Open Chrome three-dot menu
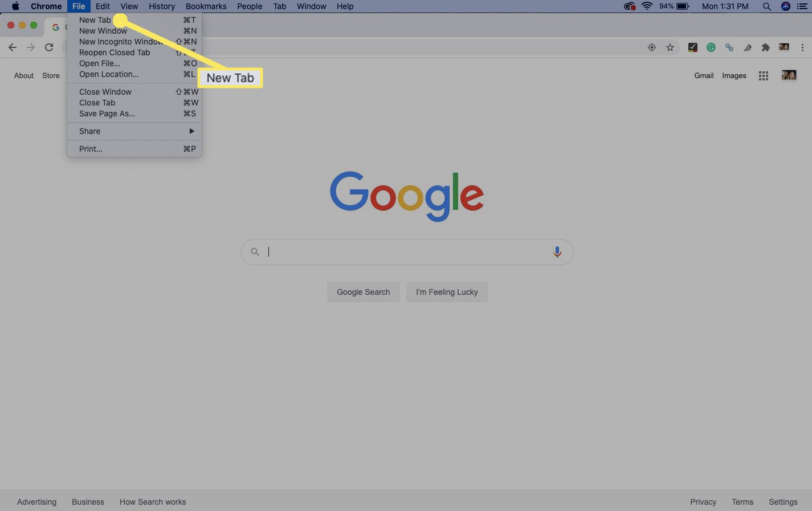This screenshot has height=511, width=812. click(x=802, y=48)
